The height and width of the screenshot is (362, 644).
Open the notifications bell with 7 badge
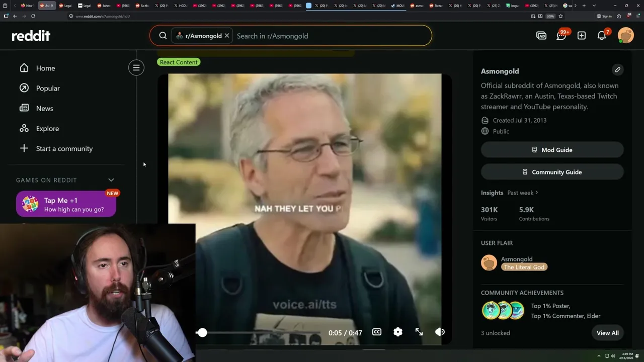point(602,36)
